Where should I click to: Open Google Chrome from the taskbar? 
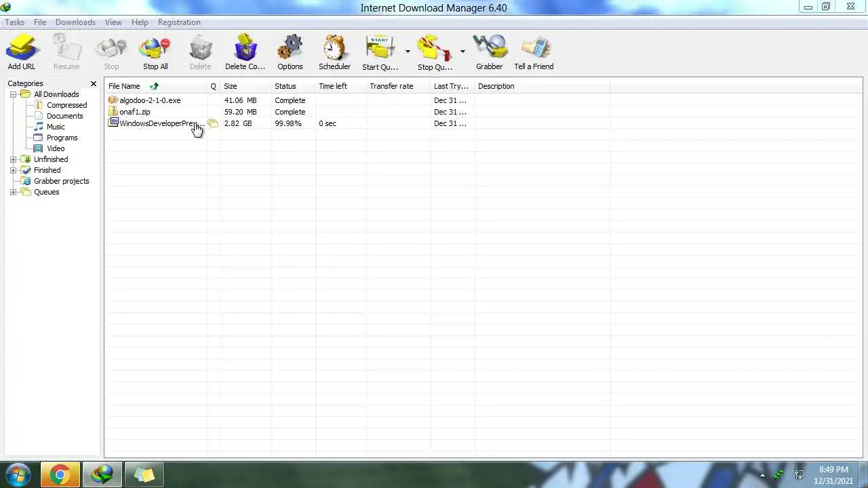[60, 474]
